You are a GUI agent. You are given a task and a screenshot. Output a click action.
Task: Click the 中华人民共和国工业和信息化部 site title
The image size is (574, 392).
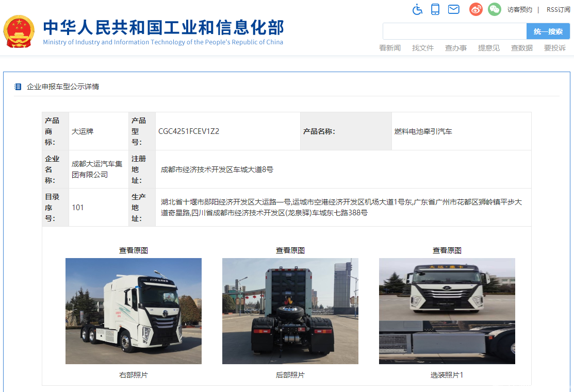pyautogui.click(x=163, y=27)
